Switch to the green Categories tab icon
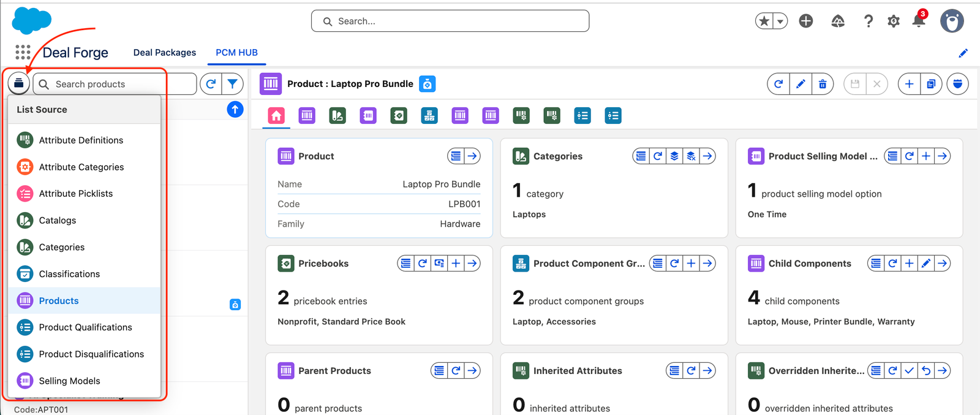 coord(337,115)
